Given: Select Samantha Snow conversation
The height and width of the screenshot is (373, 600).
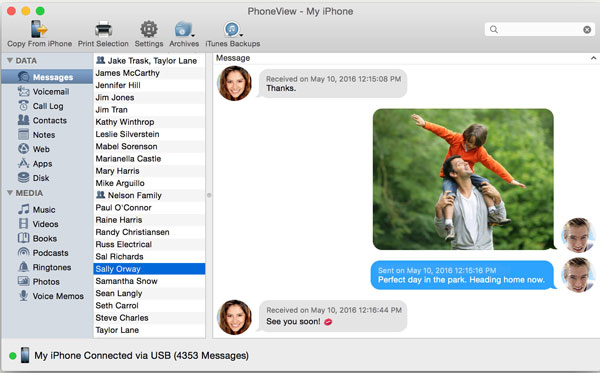Looking at the screenshot, I should pos(149,281).
